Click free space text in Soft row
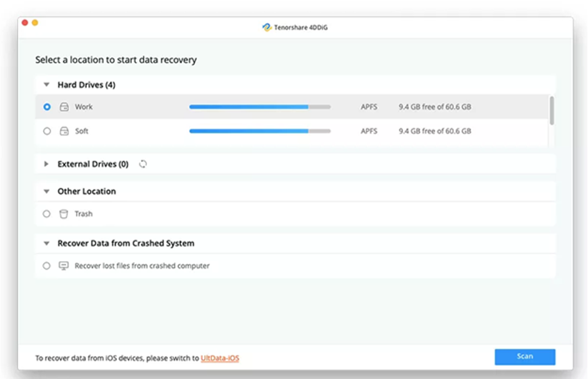 click(x=435, y=131)
